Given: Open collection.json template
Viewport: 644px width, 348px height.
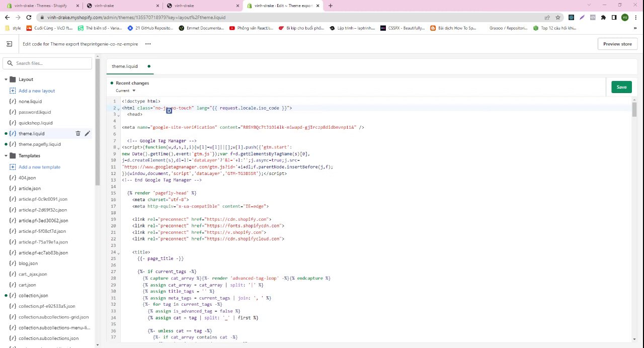Looking at the screenshot, I should 33,296.
